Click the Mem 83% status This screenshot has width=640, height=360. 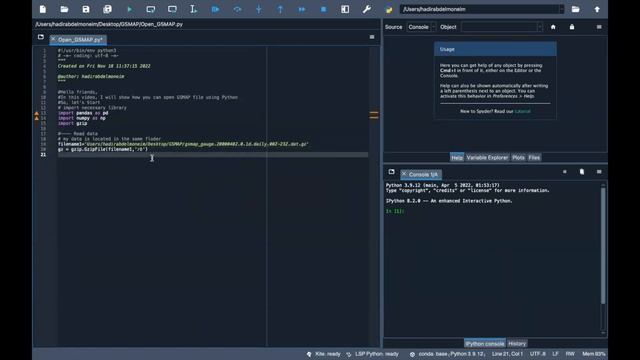coord(593,354)
